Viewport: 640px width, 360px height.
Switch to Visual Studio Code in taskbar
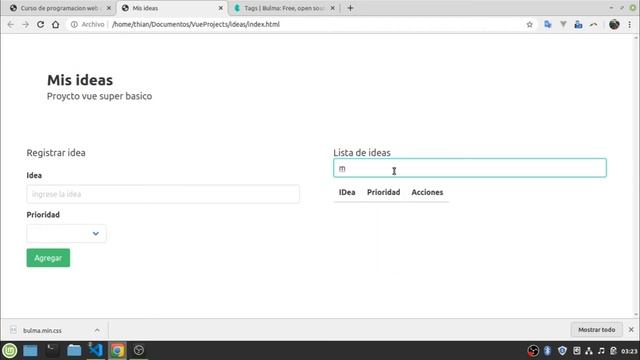(96, 350)
